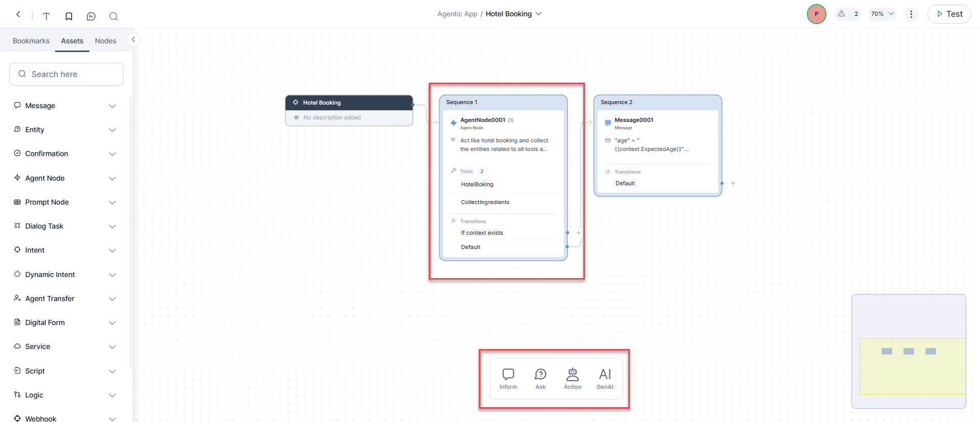Click the search magnifier icon in top toolbar
The image size is (980, 422).
click(113, 16)
